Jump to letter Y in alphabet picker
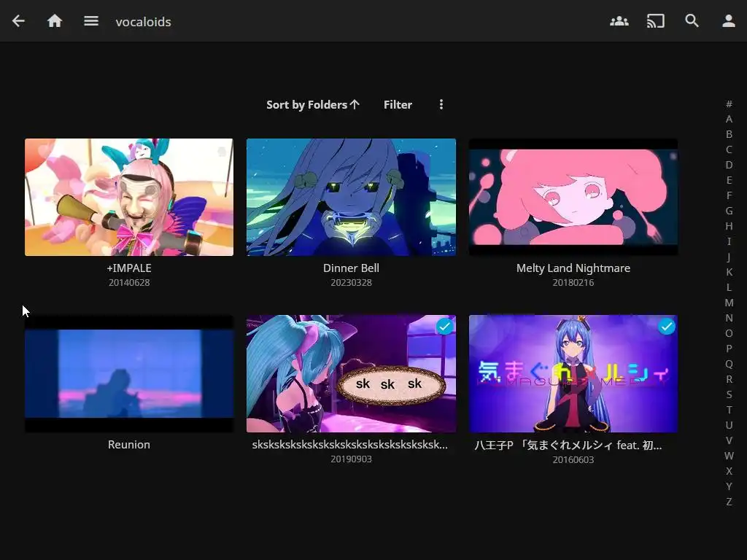This screenshot has height=560, width=747. pyautogui.click(x=729, y=486)
